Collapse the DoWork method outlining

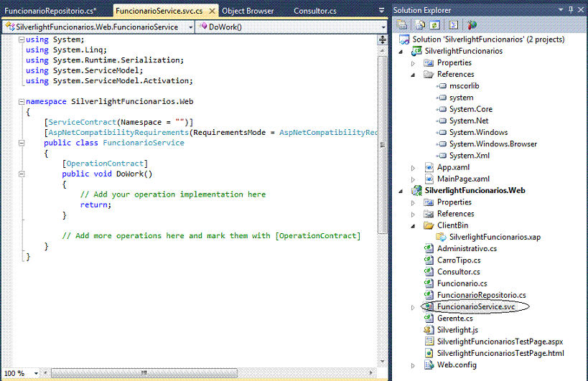point(22,174)
